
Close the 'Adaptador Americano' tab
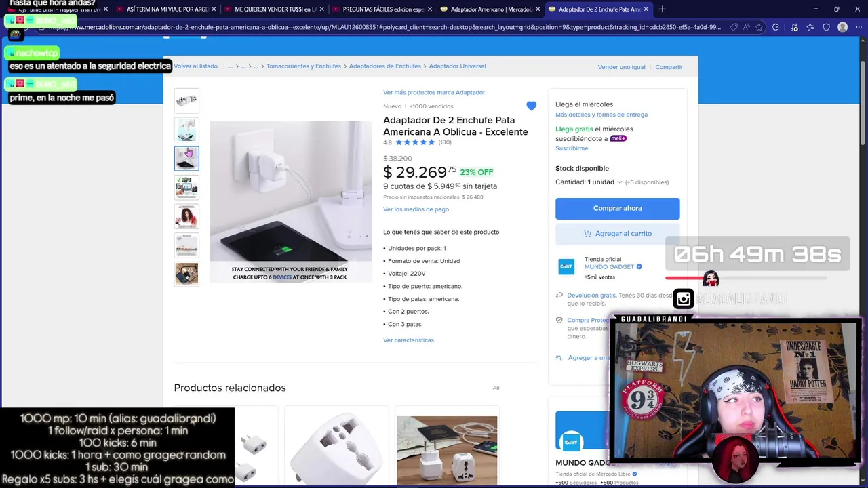click(538, 9)
